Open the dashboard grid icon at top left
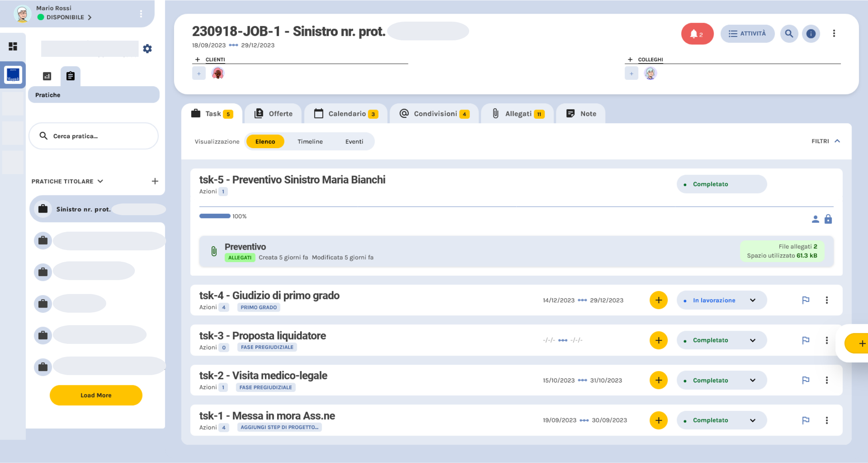The height and width of the screenshot is (463, 868). click(x=13, y=46)
